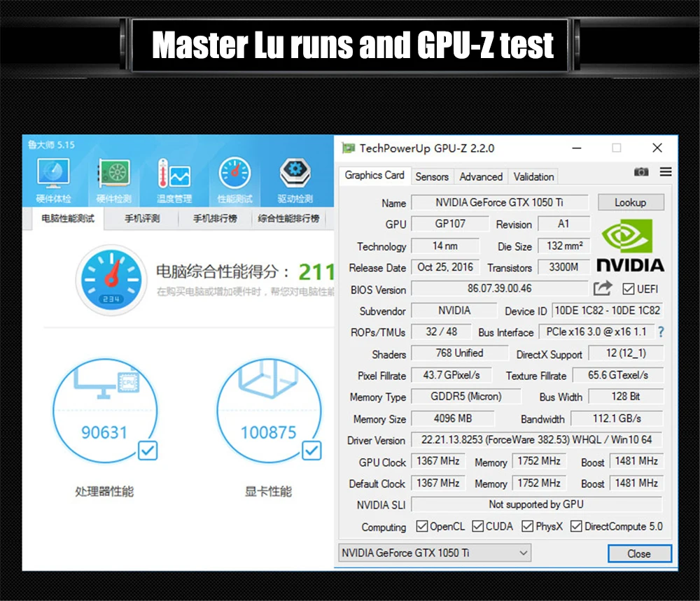Click the Default Clock row 1367 MHz value
Viewport: 700px width, 601px height.
tap(438, 483)
